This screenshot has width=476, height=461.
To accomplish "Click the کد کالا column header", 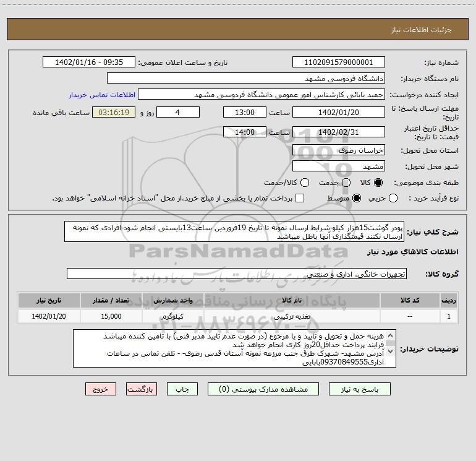I will tap(410, 300).
